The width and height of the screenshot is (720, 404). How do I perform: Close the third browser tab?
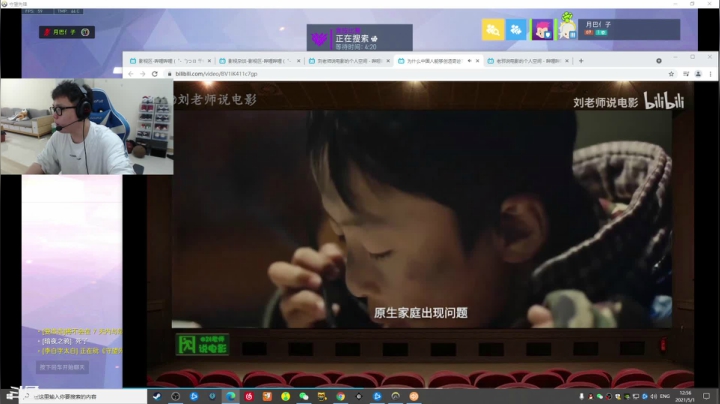click(x=388, y=61)
